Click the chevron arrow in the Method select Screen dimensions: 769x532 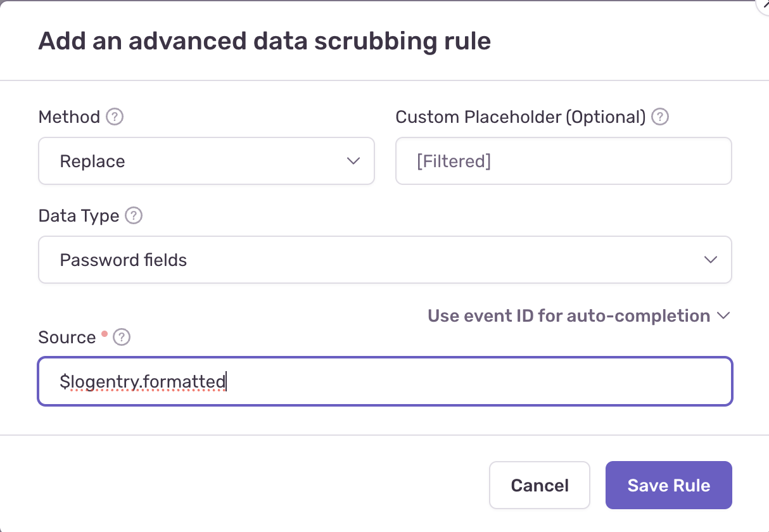(x=353, y=161)
